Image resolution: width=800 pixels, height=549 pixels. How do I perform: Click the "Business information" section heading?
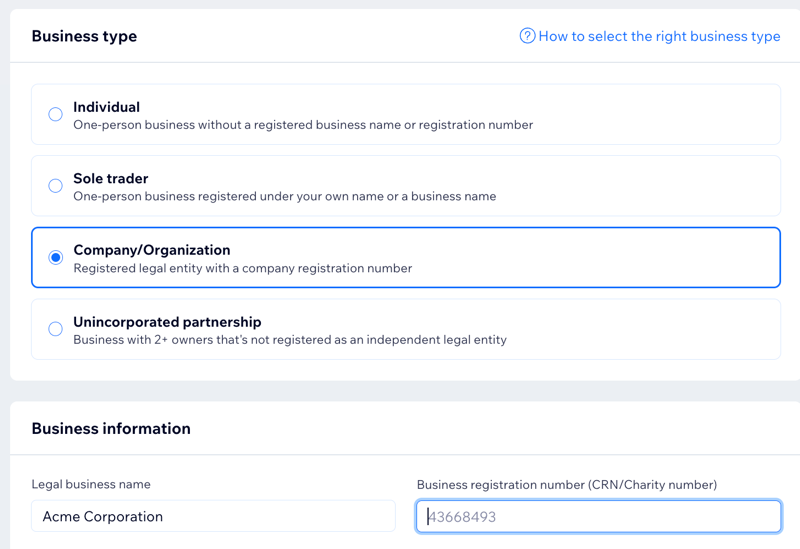pos(111,428)
